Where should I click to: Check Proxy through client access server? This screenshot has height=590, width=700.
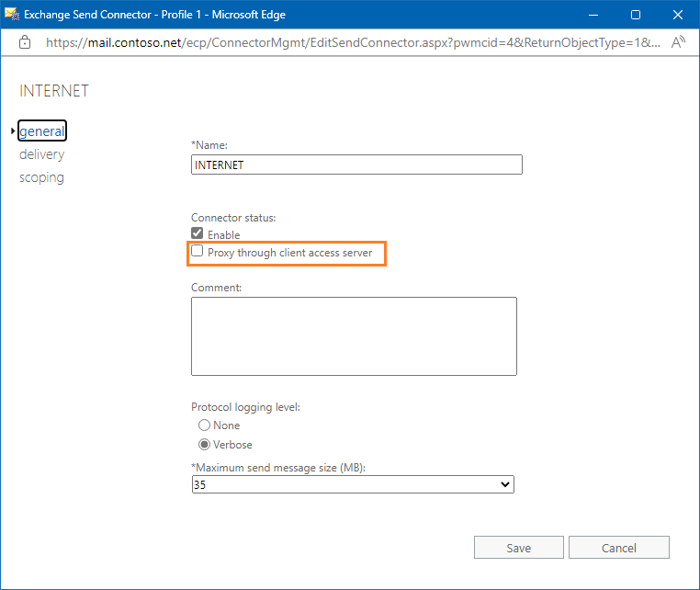[x=197, y=251]
